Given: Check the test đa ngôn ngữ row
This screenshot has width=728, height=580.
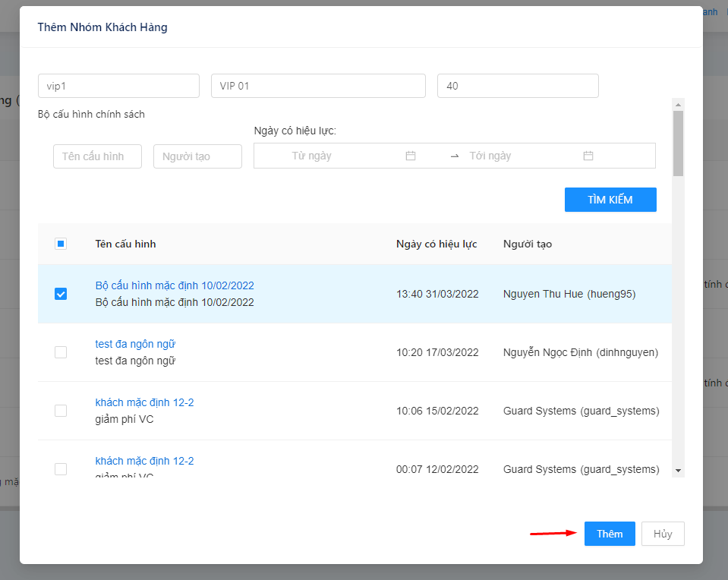Looking at the screenshot, I should point(61,352).
